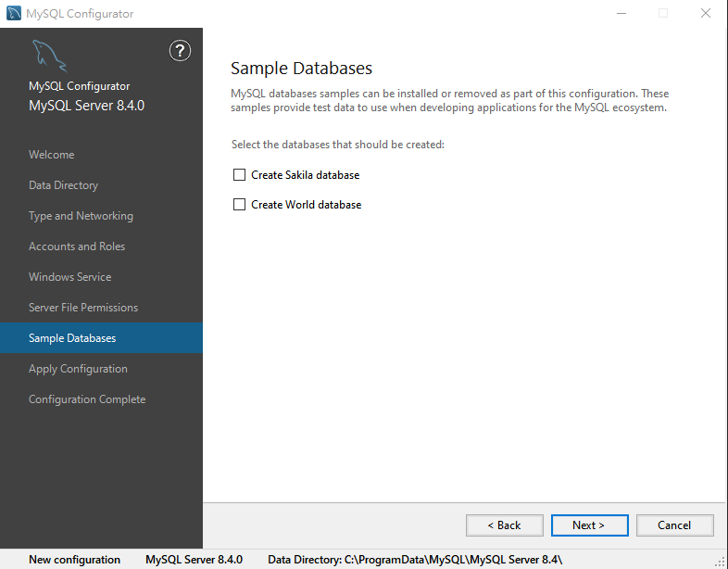
Task: Minimize the MySQL Configurator window
Action: [621, 14]
